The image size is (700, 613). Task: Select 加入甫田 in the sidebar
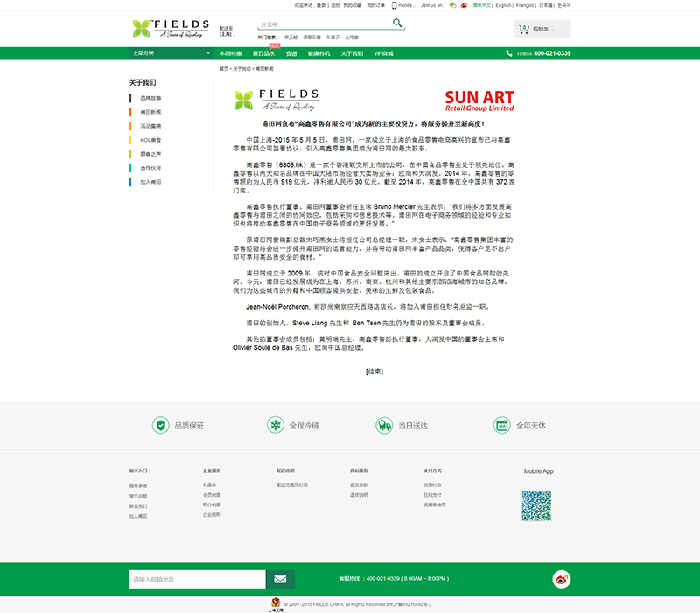click(x=150, y=182)
